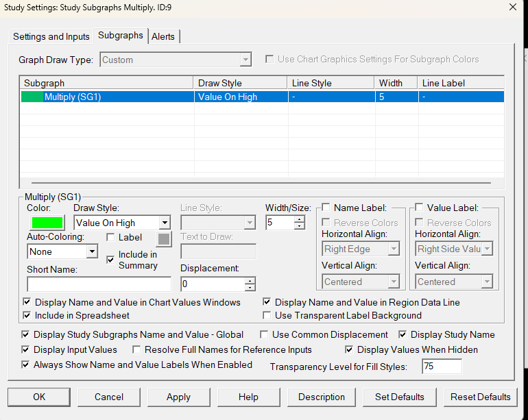Increase Width/Size with up arrow
Screen dimensions: 528x420
click(x=300, y=219)
